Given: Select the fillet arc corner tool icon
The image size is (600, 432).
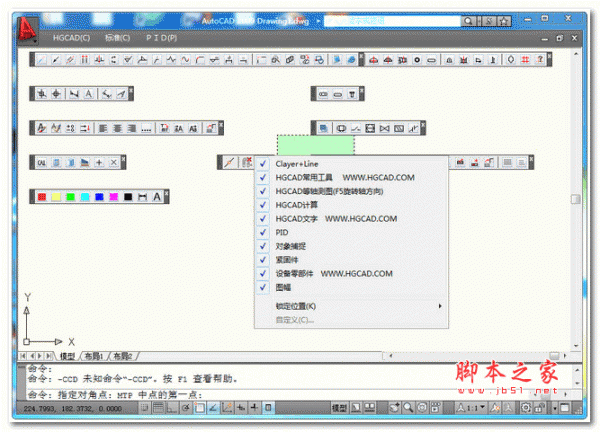Looking at the screenshot, I should click(x=200, y=60).
